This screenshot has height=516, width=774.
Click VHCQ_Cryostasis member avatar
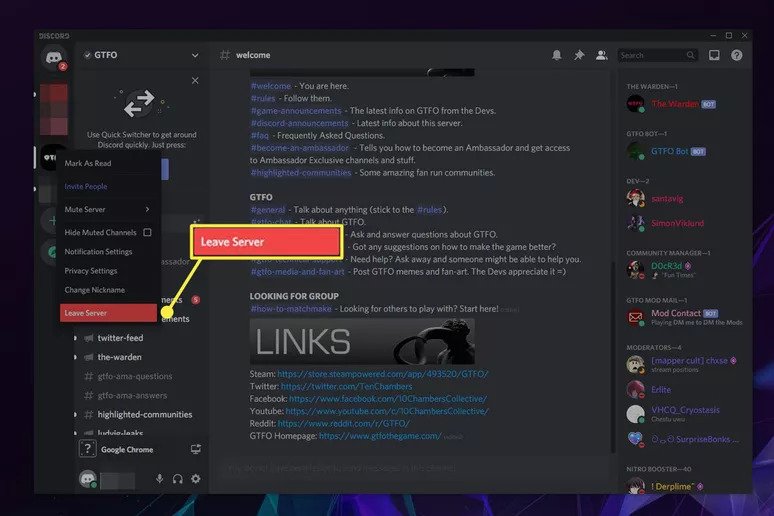(635, 414)
